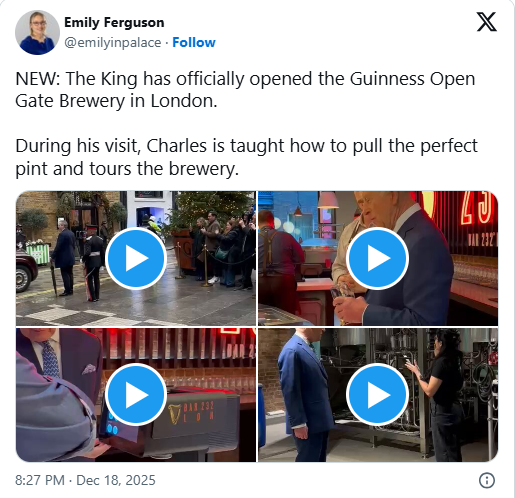
Task: Click the car wheel in arrival thumbnail
Action: (23, 278)
